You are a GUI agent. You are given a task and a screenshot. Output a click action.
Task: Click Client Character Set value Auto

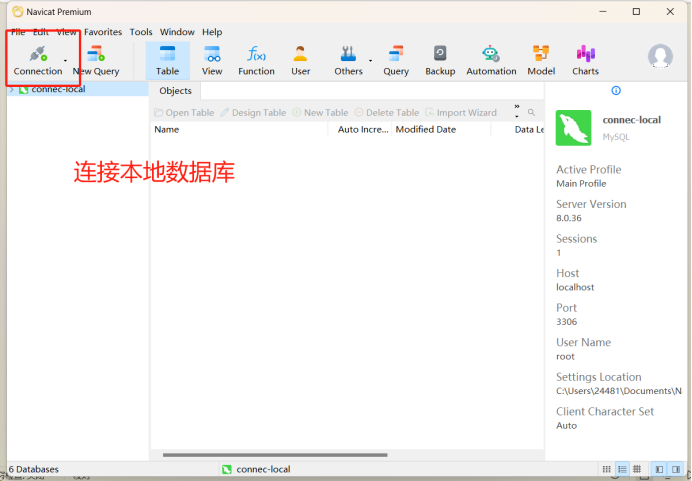pyautogui.click(x=566, y=426)
